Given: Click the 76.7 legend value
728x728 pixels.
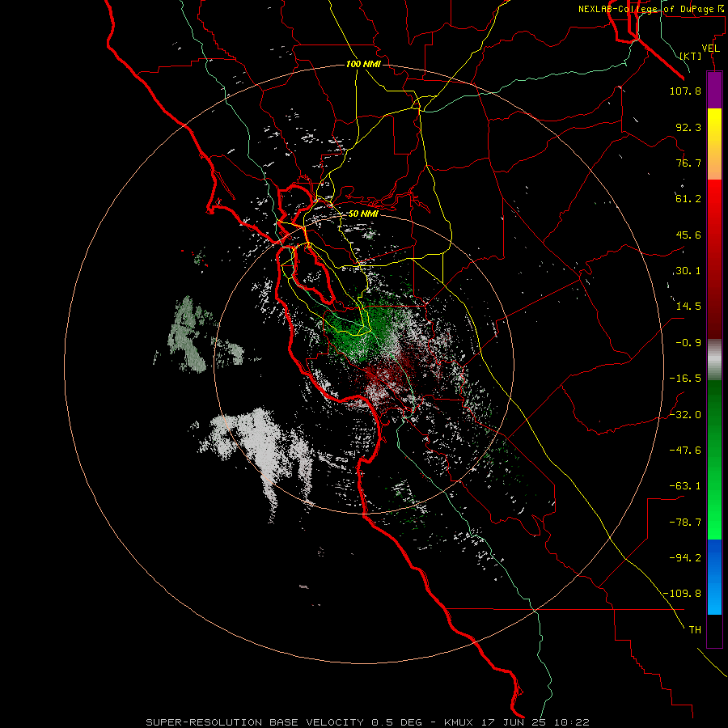Looking at the screenshot, I should tap(688, 163).
